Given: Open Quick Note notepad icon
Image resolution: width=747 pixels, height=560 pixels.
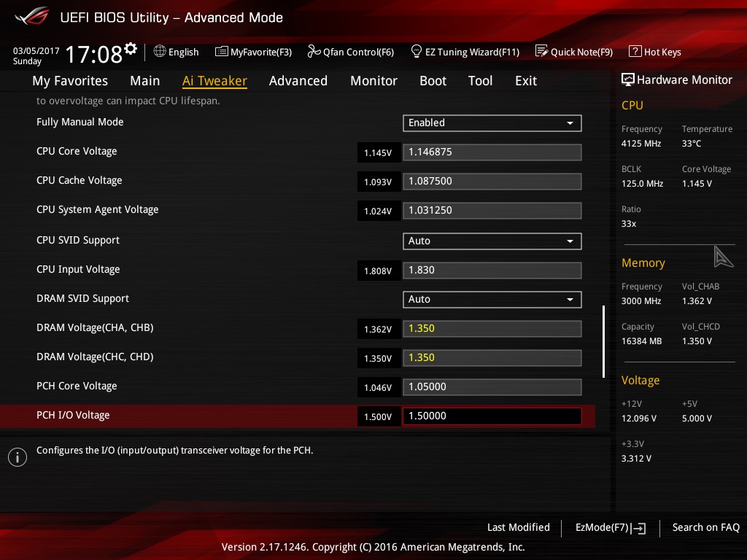Looking at the screenshot, I should pos(542,51).
